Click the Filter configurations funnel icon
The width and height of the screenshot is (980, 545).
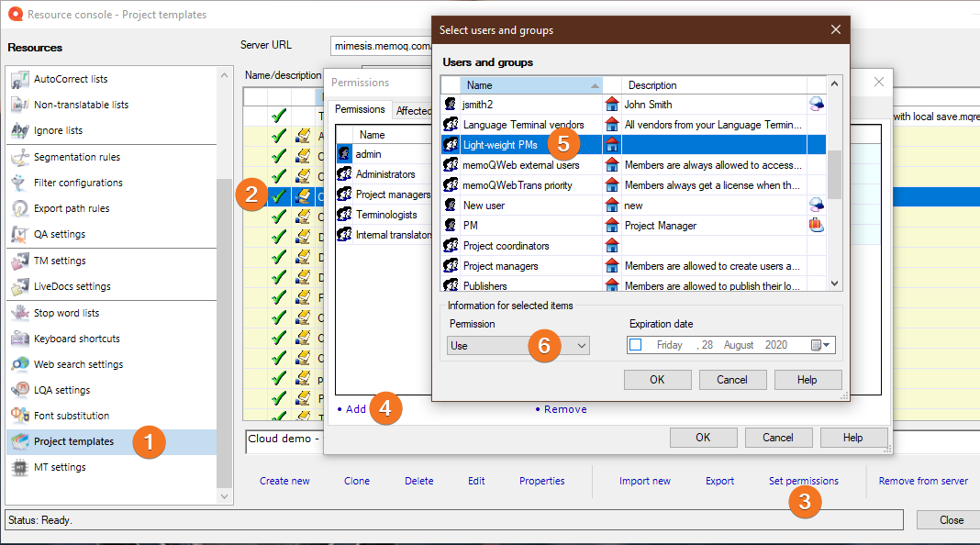20,183
